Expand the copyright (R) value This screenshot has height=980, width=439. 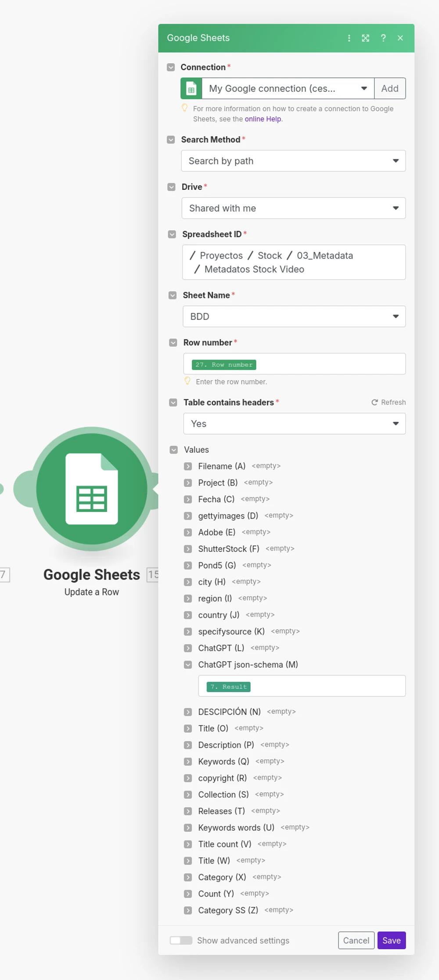coord(188,778)
